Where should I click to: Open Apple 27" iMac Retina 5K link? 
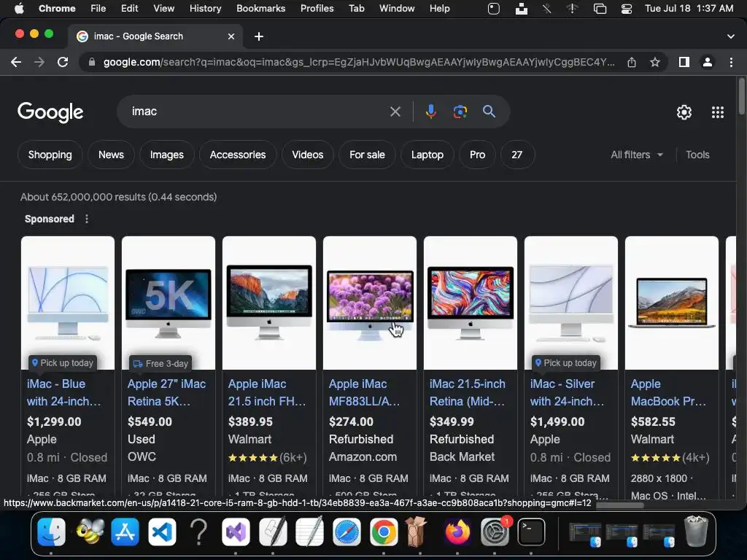[166, 392]
